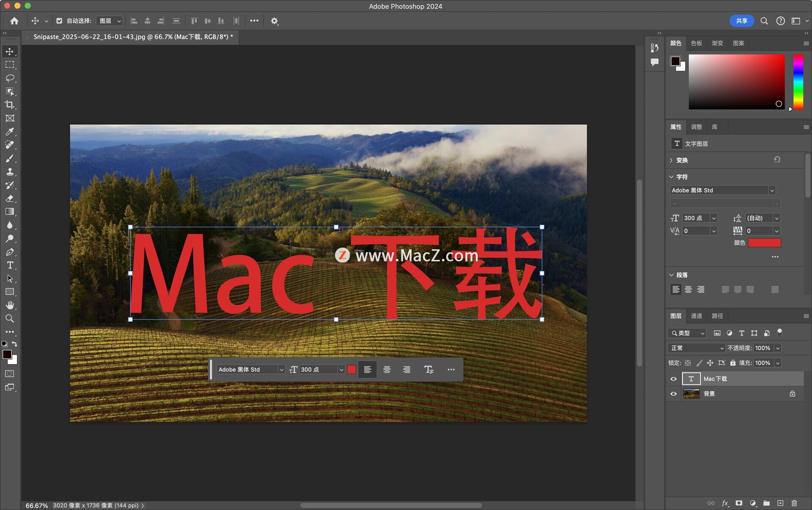Select the Pen tool

pos(10,252)
